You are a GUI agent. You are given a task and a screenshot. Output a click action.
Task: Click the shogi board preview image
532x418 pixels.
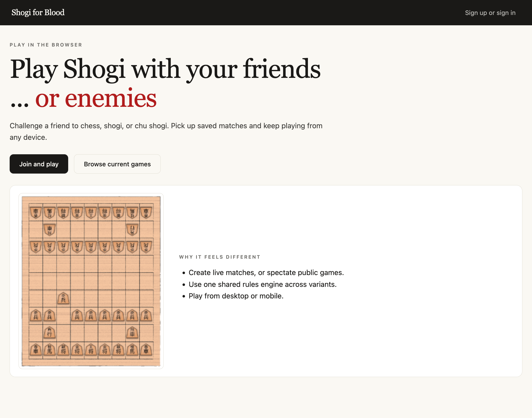91,280
